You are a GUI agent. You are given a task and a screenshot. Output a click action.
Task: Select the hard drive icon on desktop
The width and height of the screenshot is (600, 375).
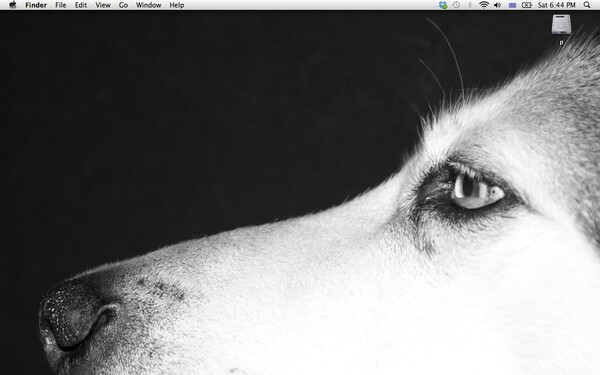(561, 24)
